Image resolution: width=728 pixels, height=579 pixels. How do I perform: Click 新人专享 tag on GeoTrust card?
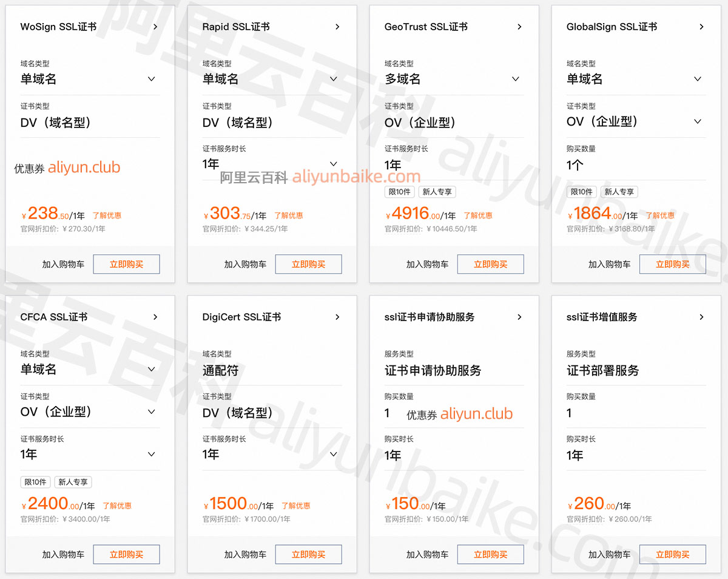coord(437,192)
